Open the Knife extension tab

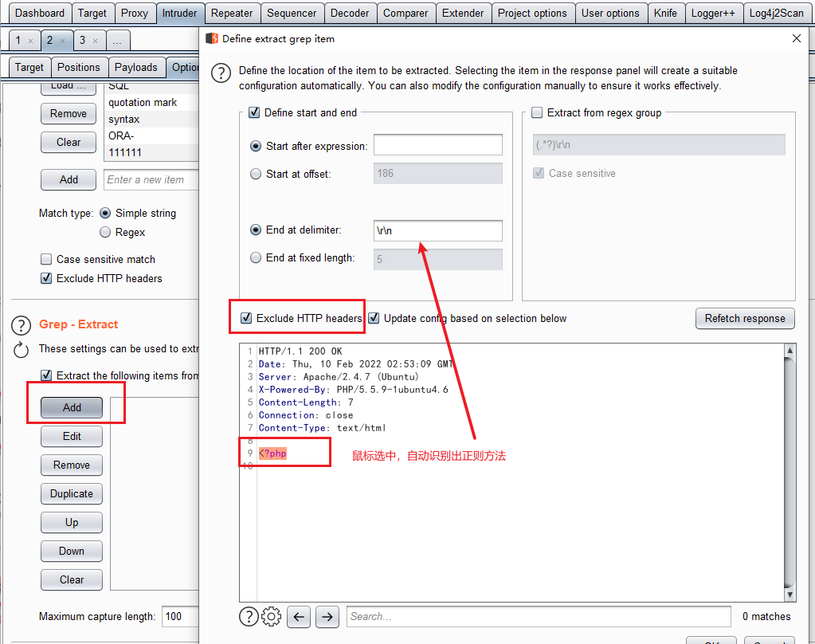[x=665, y=13]
